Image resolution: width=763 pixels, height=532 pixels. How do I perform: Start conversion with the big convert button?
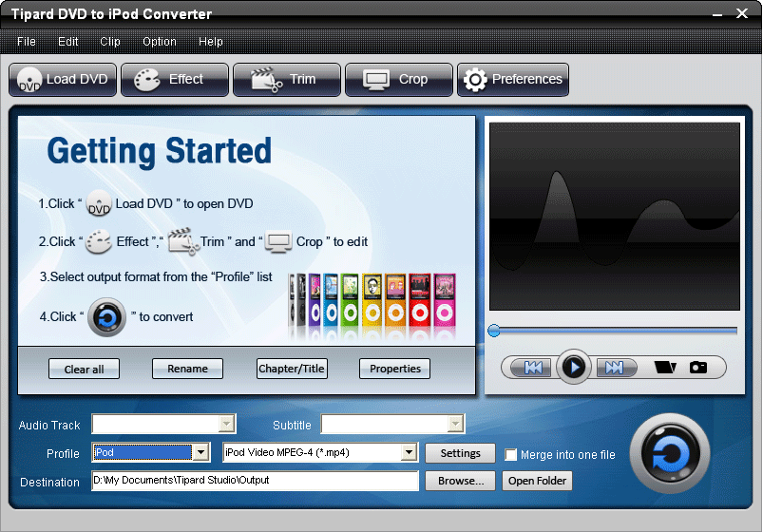(670, 454)
